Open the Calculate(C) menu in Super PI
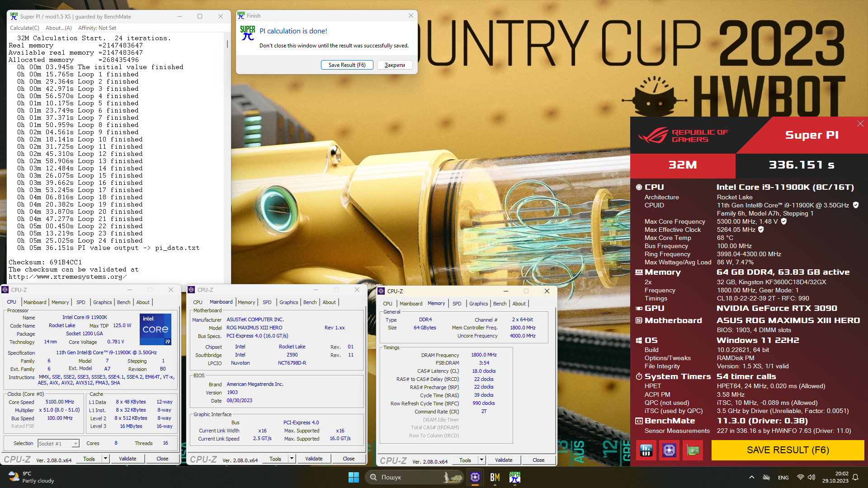Screen dimensions: 868x488 tap(24, 28)
